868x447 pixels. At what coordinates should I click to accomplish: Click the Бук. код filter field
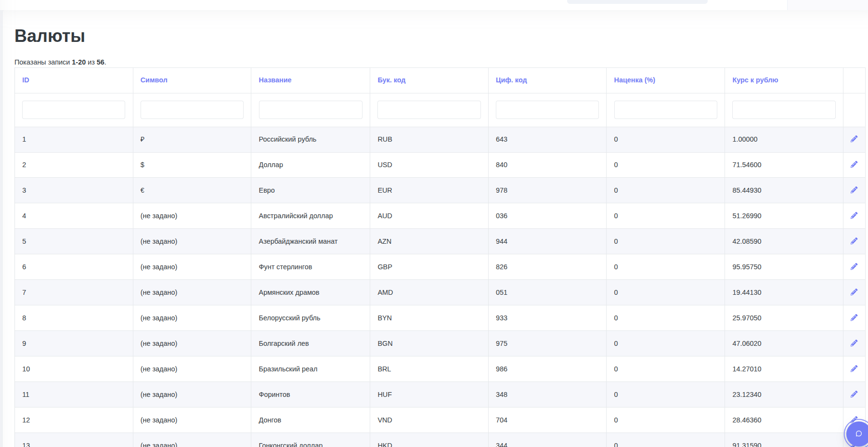[429, 110]
